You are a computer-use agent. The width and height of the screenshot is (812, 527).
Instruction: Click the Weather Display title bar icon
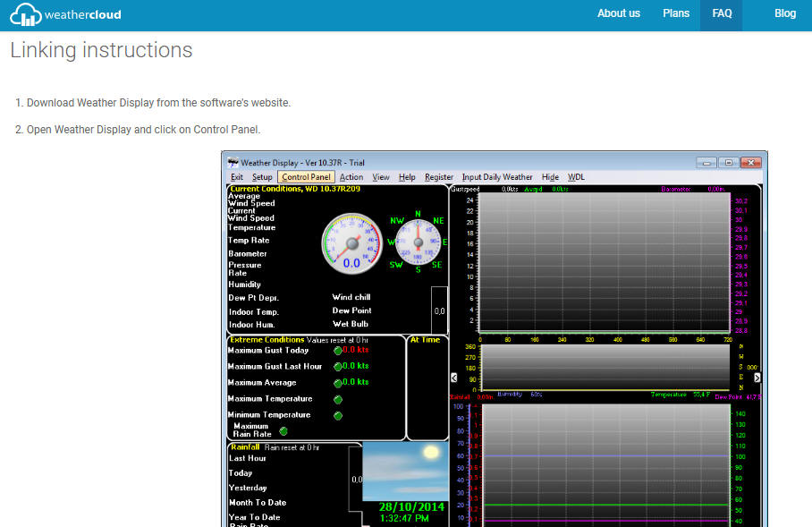233,163
